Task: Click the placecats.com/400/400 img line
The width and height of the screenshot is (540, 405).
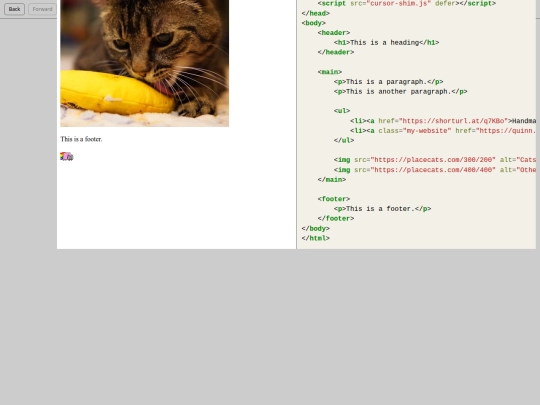Action: pyautogui.click(x=435, y=170)
